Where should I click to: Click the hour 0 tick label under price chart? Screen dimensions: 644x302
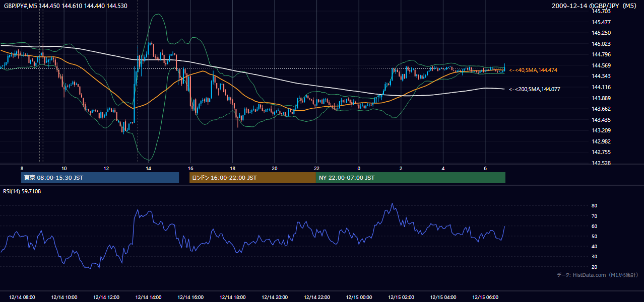pyautogui.click(x=359, y=168)
